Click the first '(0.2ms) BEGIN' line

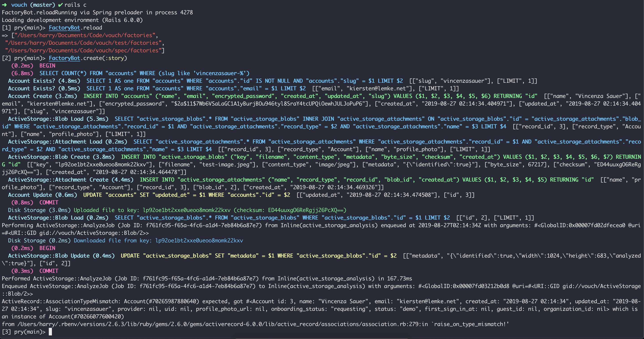(33, 66)
